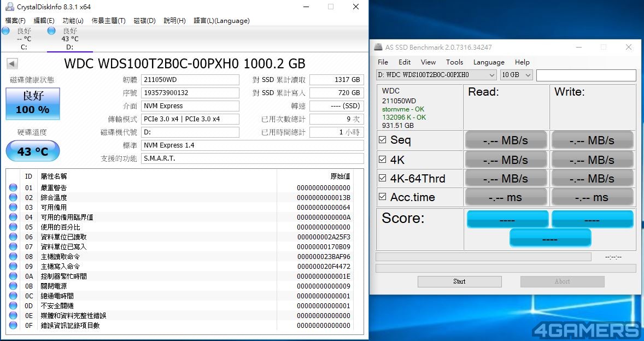This screenshot has width=644, height=341.
Task: Click the 4K Read result button
Action: click(x=506, y=160)
